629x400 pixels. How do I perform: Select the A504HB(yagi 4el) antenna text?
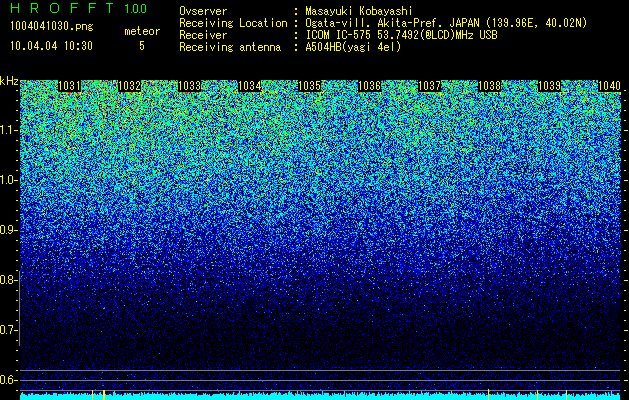click(x=353, y=47)
